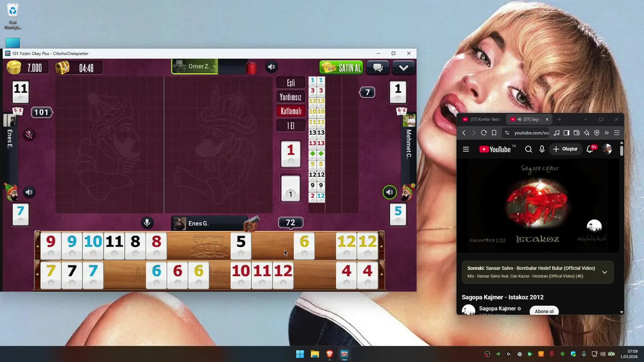Draw a tile from the center pile
The height and width of the screenshot is (362, 644).
[290, 189]
